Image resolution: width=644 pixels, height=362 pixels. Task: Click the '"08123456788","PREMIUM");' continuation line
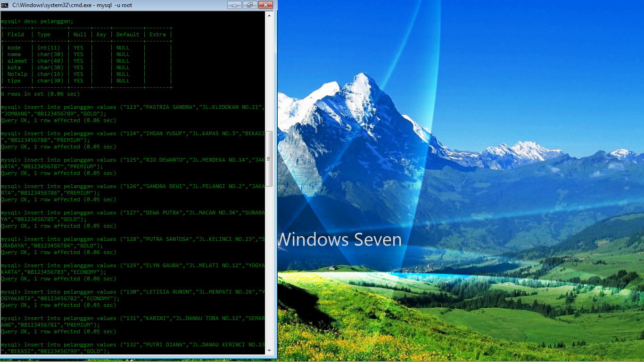pos(45,140)
